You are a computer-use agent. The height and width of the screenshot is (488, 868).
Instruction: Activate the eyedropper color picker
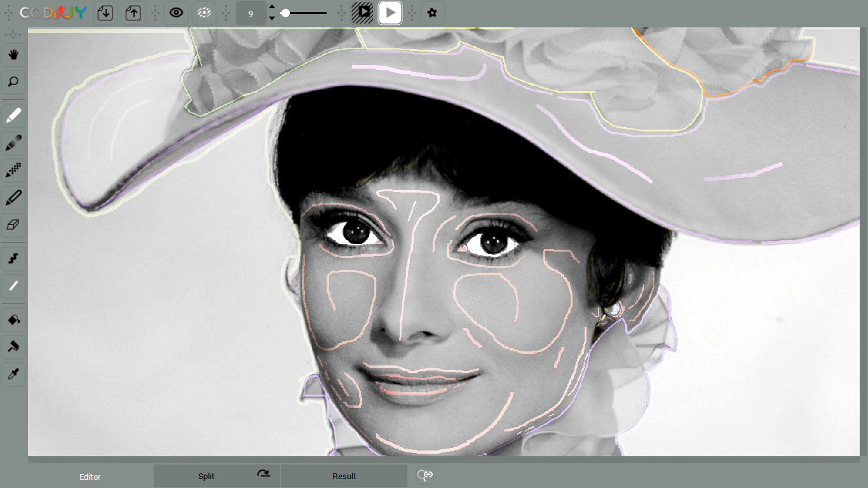click(13, 374)
